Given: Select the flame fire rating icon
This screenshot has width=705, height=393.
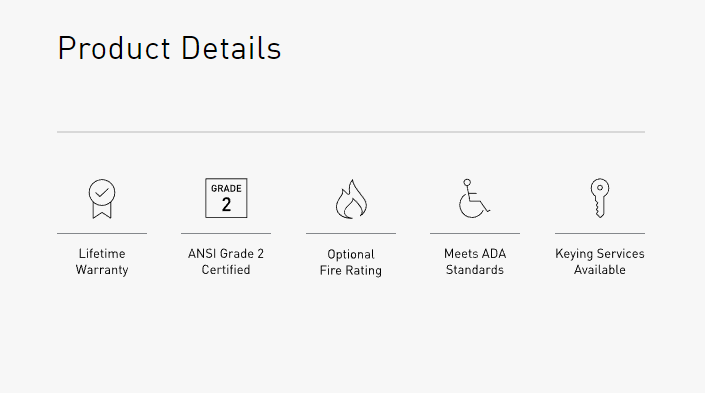Looking at the screenshot, I should (351, 199).
